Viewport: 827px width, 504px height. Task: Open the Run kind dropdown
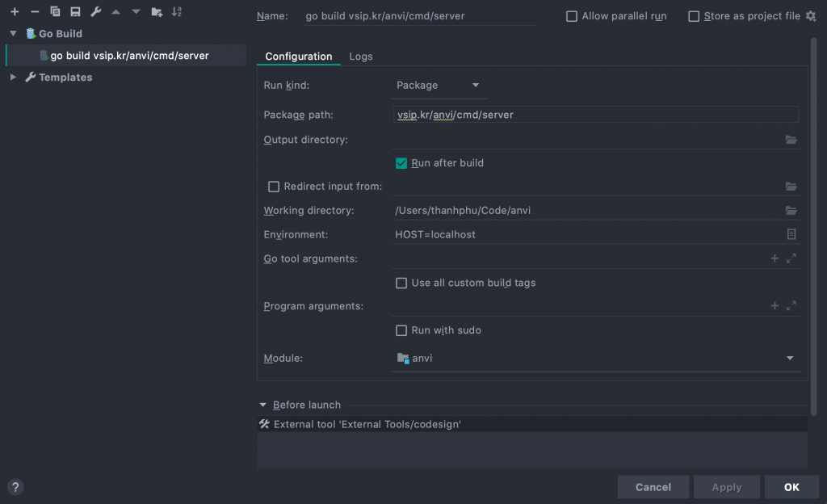coord(439,86)
